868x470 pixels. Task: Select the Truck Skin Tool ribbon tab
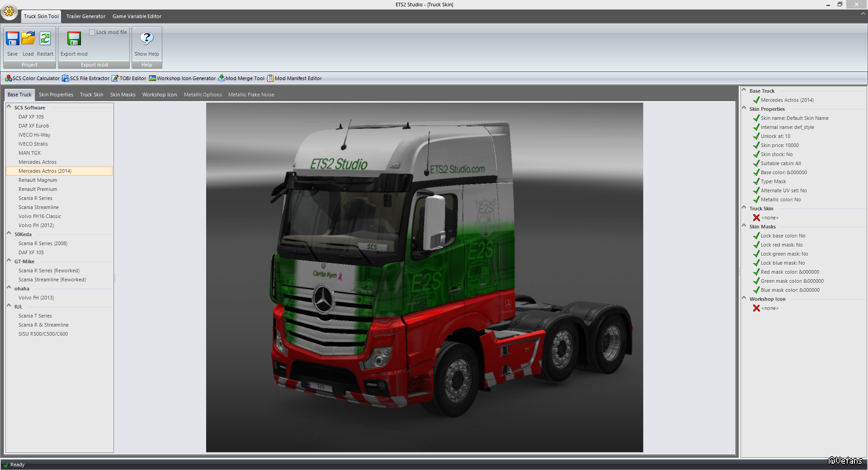(x=41, y=16)
